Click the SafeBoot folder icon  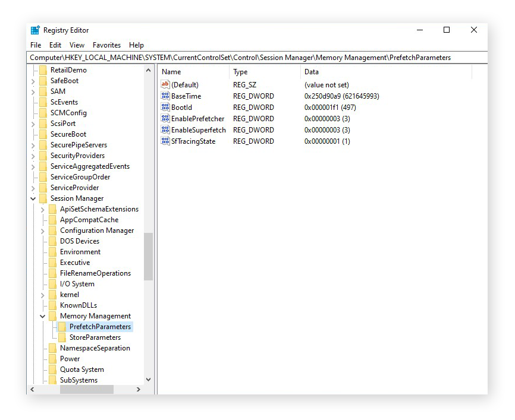(x=43, y=81)
